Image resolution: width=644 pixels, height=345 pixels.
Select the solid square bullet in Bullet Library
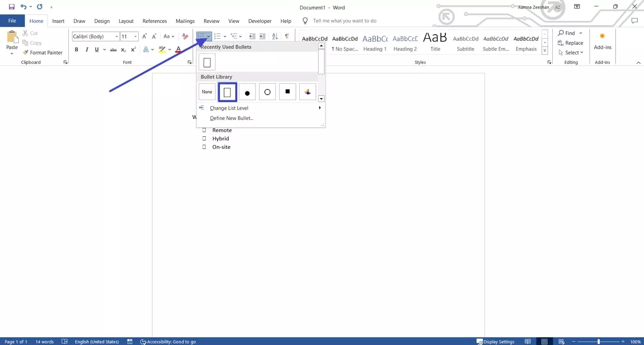tap(288, 92)
